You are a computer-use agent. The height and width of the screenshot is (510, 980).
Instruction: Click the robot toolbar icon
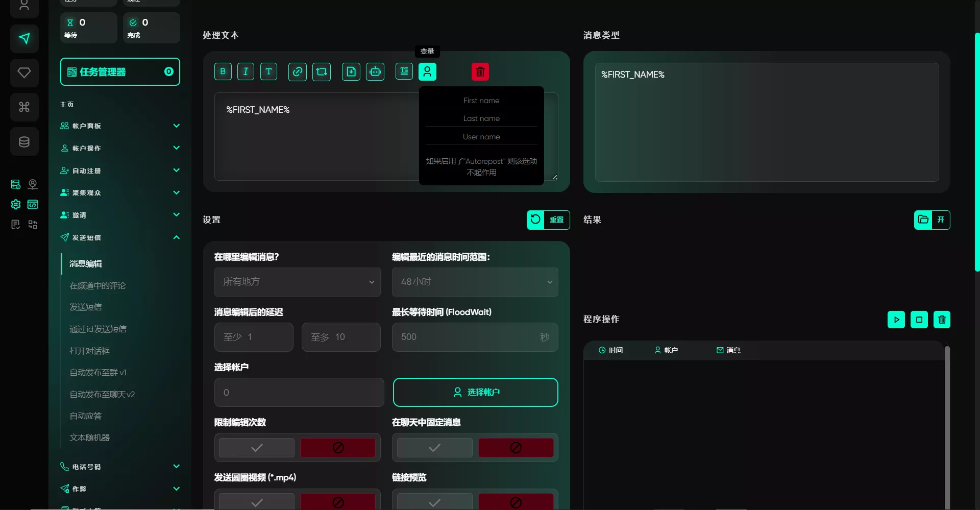click(x=375, y=71)
